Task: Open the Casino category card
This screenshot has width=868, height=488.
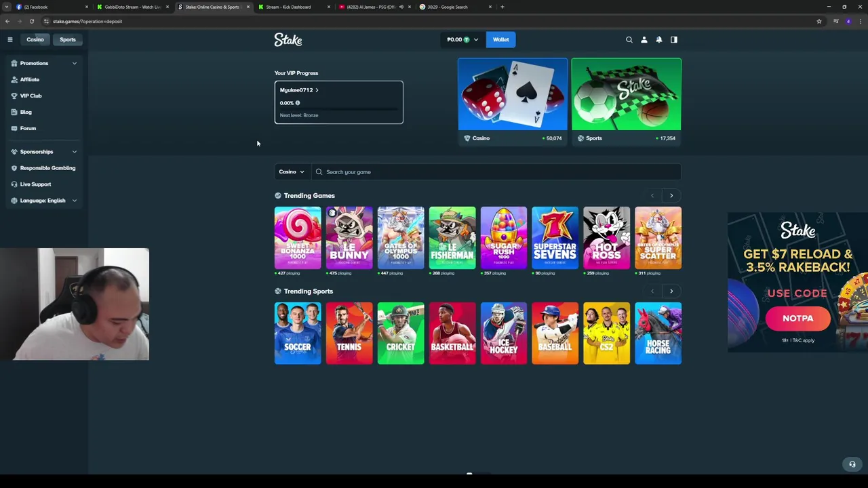Action: (513, 102)
